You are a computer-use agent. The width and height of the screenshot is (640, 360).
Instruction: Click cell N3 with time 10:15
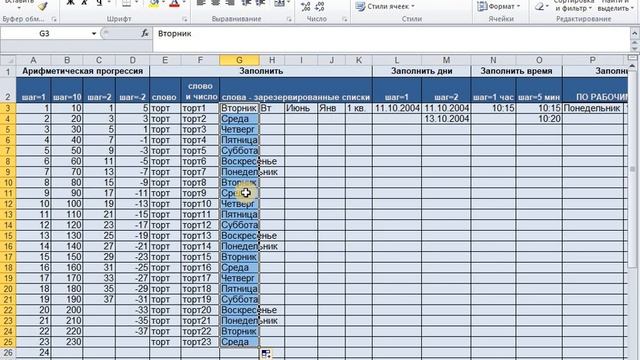(x=493, y=108)
